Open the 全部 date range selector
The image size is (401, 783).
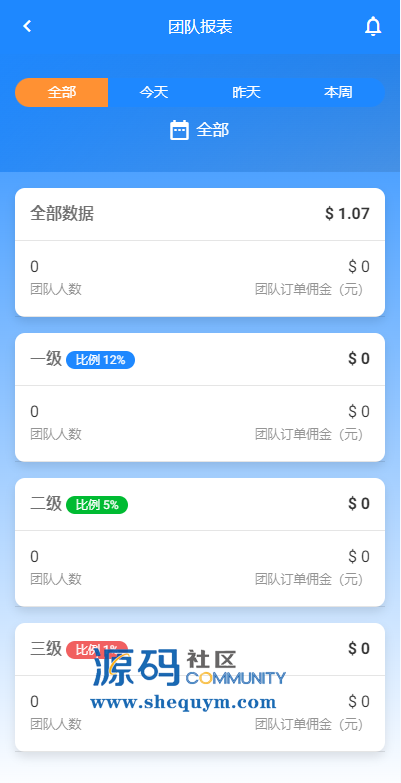tap(200, 130)
